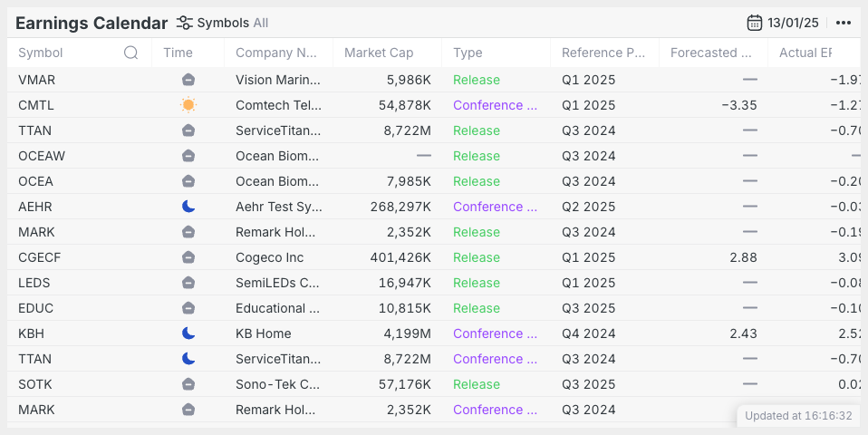Image resolution: width=868 pixels, height=435 pixels.
Task: Sort by the Actual EPS column header
Action: click(805, 53)
